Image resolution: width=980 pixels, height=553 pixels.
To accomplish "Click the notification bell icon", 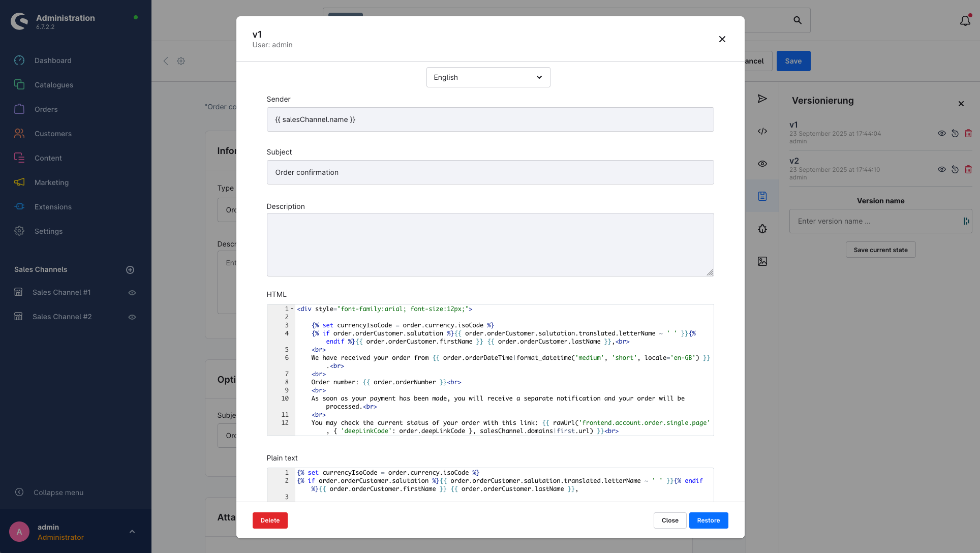I will tap(965, 21).
